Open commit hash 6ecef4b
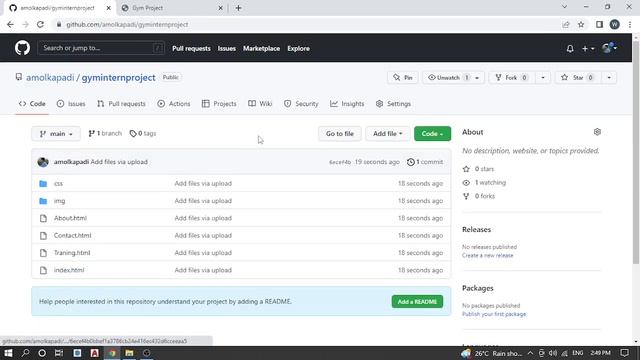640x360 pixels. [340, 162]
